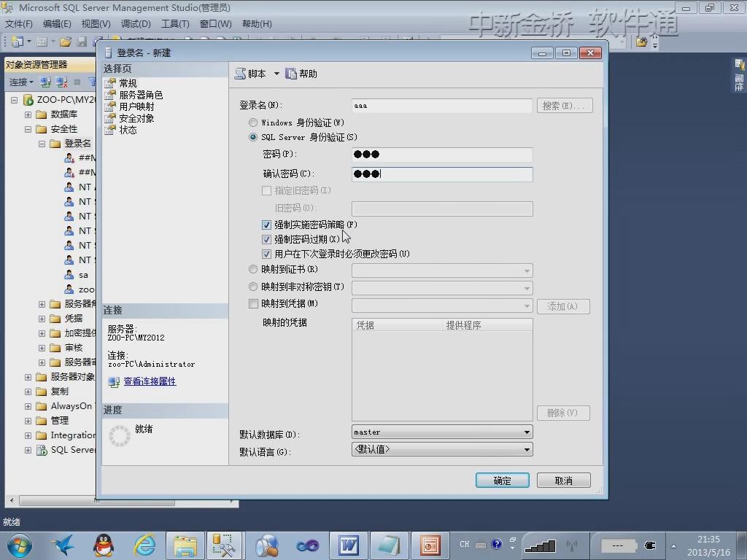747x560 pixels.
Task: Select the AlwaysOn tree item
Action: point(71,406)
